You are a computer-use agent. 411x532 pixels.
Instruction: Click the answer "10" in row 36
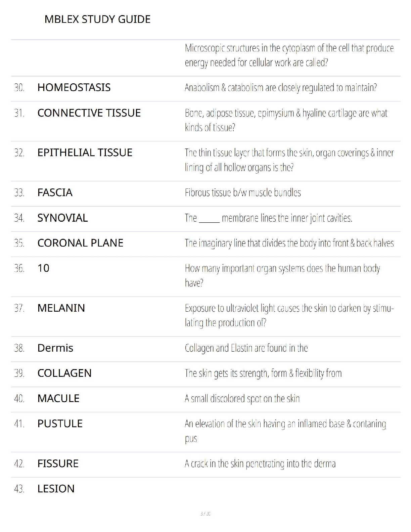pyautogui.click(x=43, y=268)
